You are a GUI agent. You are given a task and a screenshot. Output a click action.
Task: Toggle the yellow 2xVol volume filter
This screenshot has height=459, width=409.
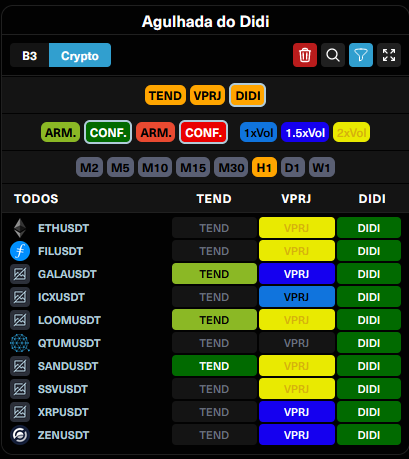pyautogui.click(x=351, y=132)
